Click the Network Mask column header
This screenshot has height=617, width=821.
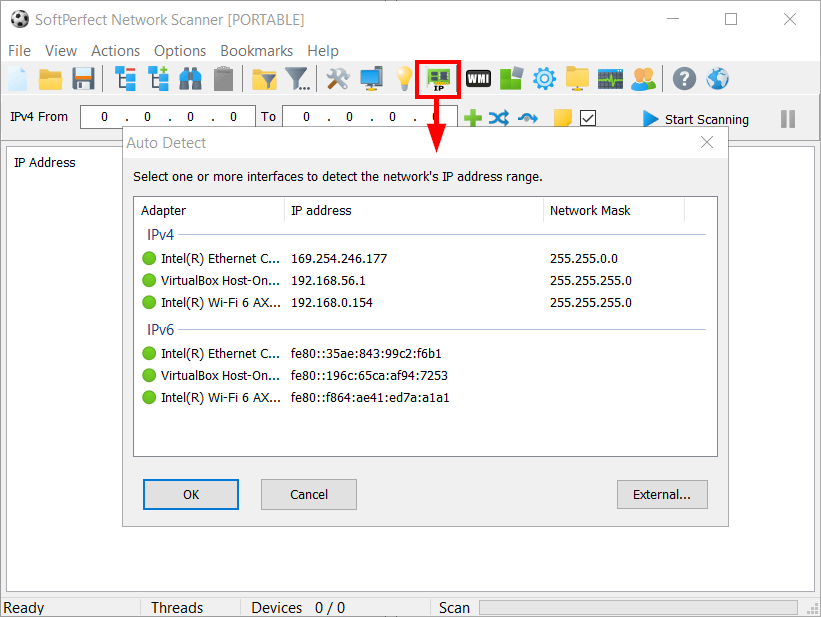614,211
